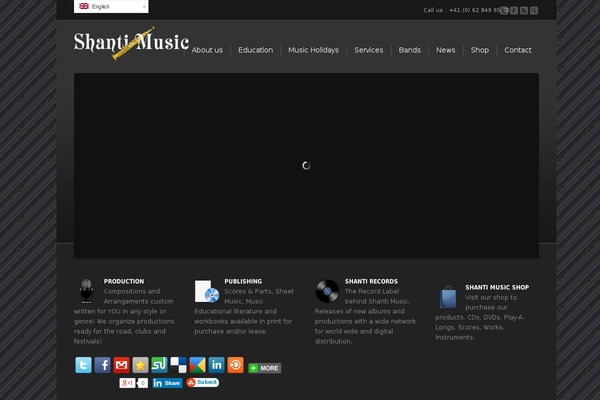This screenshot has height=400, width=600.
Task: Select Bands in the navigation
Action: (x=409, y=50)
